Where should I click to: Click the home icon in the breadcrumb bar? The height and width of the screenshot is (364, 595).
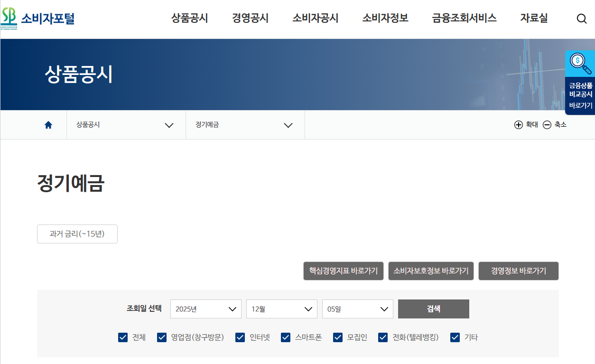[x=47, y=125]
